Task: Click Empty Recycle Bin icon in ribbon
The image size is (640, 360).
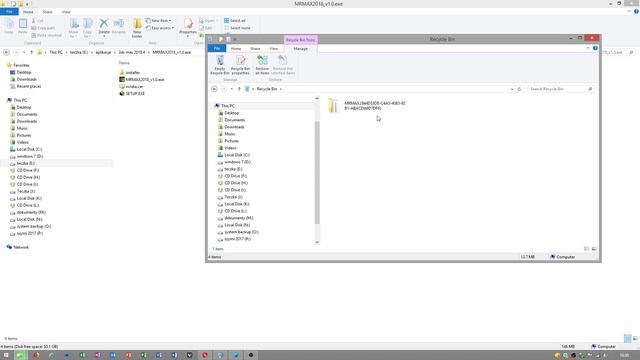Action: [220, 65]
